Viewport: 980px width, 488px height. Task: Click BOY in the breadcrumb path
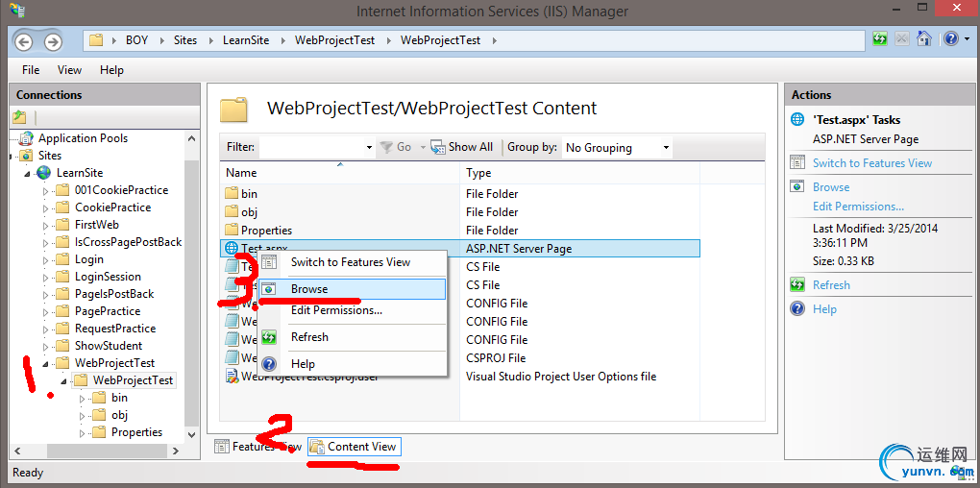click(136, 40)
